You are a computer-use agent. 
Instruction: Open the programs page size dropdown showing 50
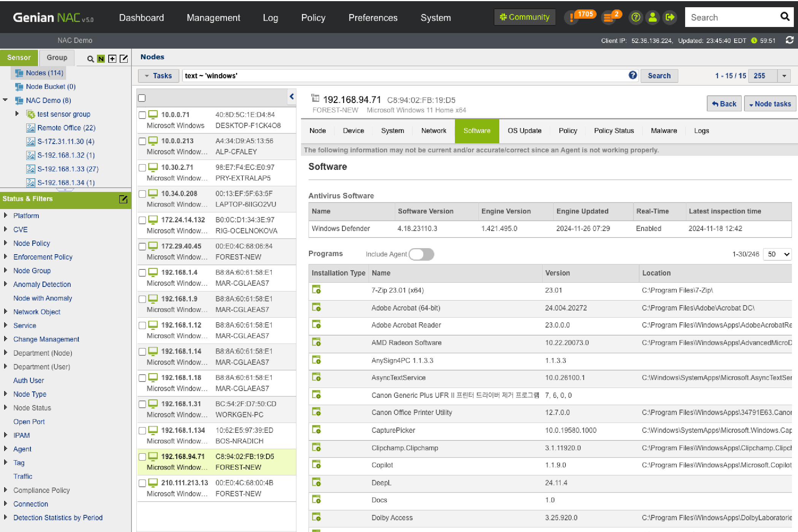777,254
